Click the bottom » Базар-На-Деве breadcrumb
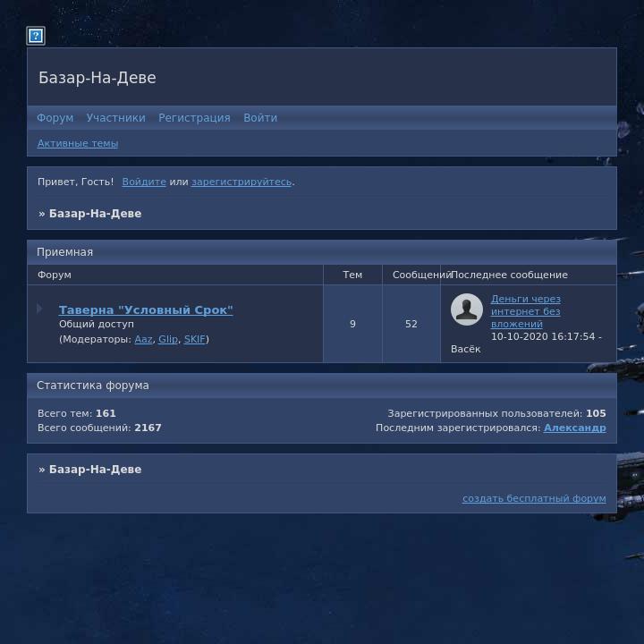The image size is (644, 644). tap(90, 470)
